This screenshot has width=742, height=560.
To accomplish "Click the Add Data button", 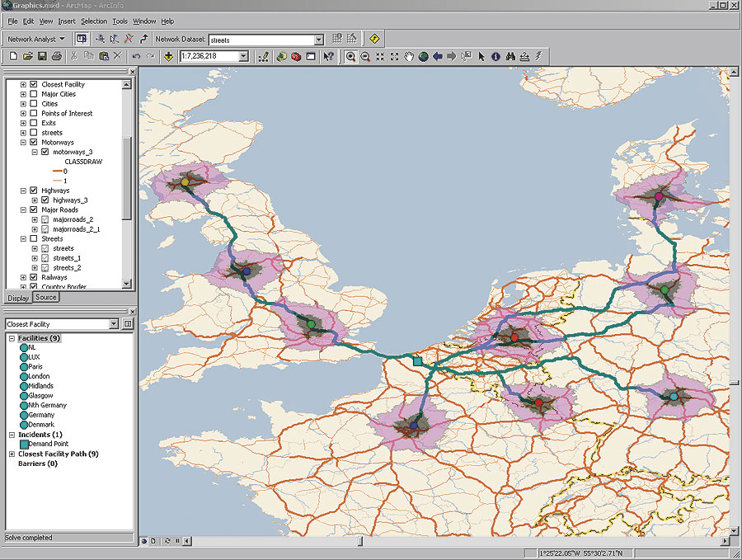I will click(169, 56).
